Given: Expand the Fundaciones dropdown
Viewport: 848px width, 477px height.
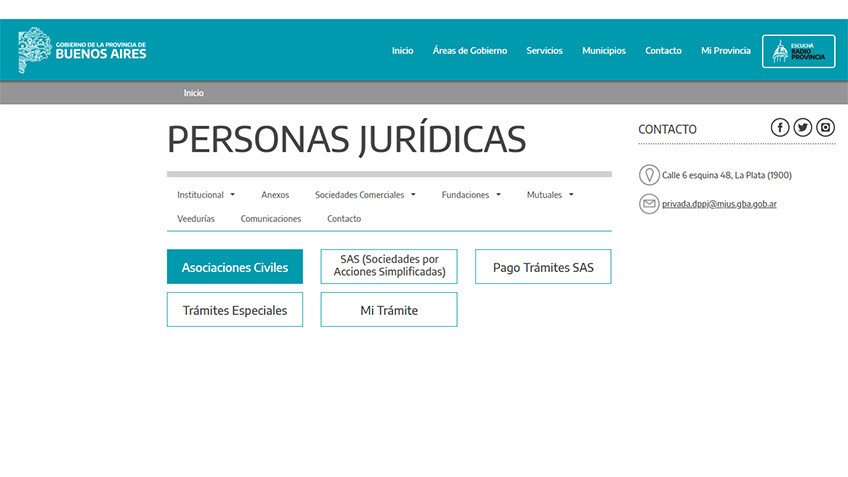Looking at the screenshot, I should pos(471,195).
